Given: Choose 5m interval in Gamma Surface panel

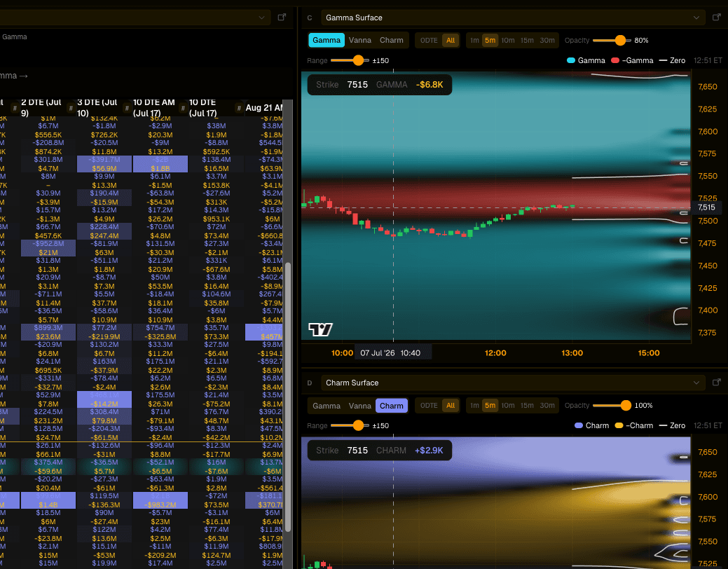Looking at the screenshot, I should pyautogui.click(x=490, y=41).
